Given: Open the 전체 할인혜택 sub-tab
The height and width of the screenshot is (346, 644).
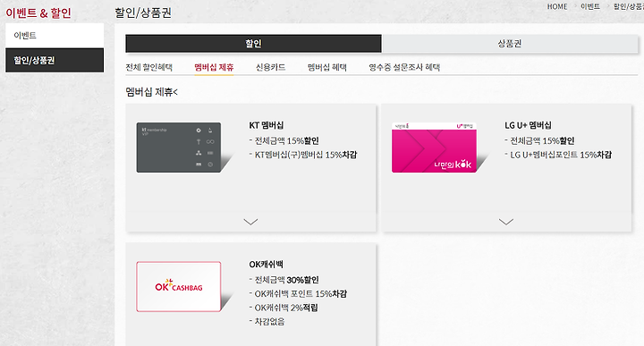Looking at the screenshot, I should [149, 67].
